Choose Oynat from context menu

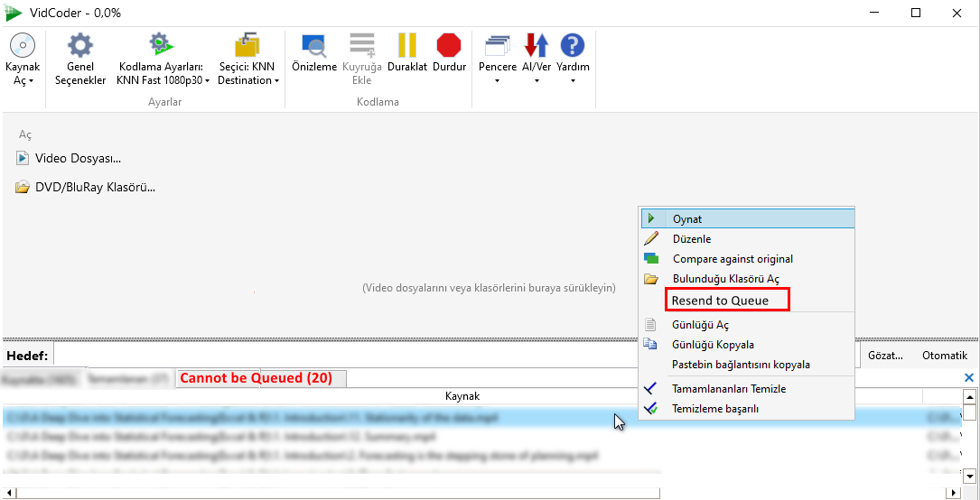click(x=748, y=219)
